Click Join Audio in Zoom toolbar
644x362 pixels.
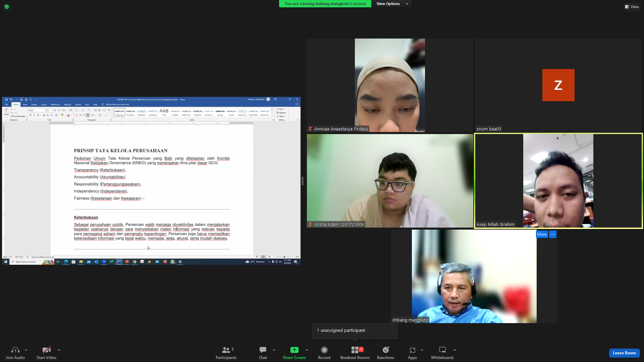point(15,353)
